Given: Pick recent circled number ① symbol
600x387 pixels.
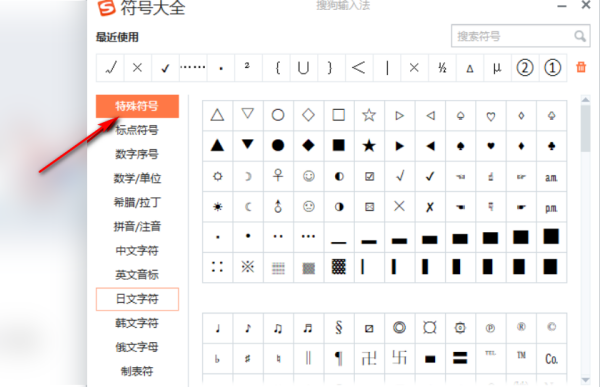Looking at the screenshot, I should tap(552, 68).
